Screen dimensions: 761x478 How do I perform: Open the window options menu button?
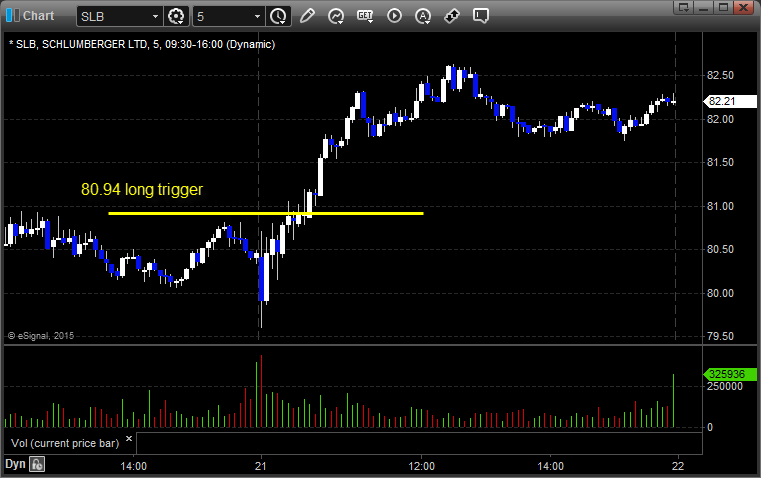683,7
